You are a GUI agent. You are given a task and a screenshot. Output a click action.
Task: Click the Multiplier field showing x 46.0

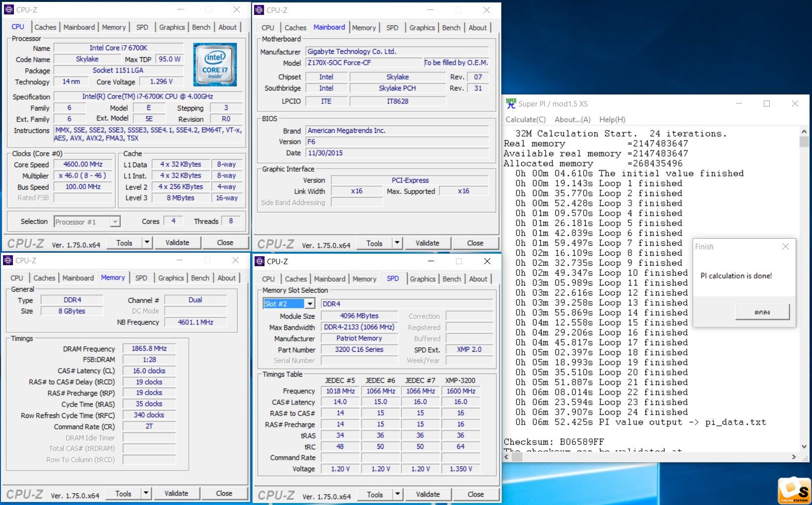pyautogui.click(x=83, y=176)
